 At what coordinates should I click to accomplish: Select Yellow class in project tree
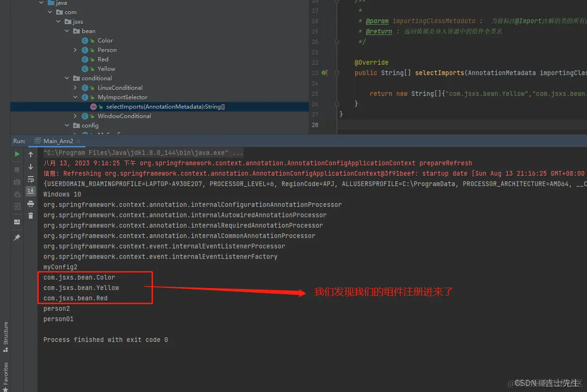pyautogui.click(x=106, y=69)
